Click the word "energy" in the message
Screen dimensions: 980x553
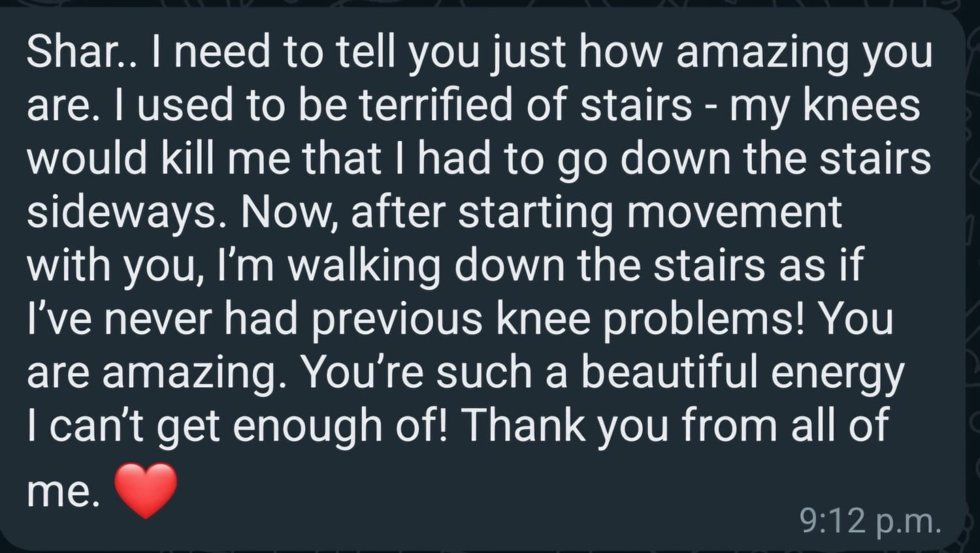(837, 373)
